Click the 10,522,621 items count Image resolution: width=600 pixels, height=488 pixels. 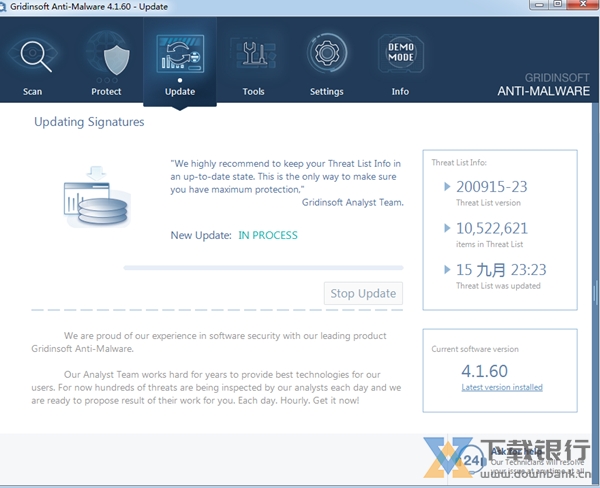492,228
